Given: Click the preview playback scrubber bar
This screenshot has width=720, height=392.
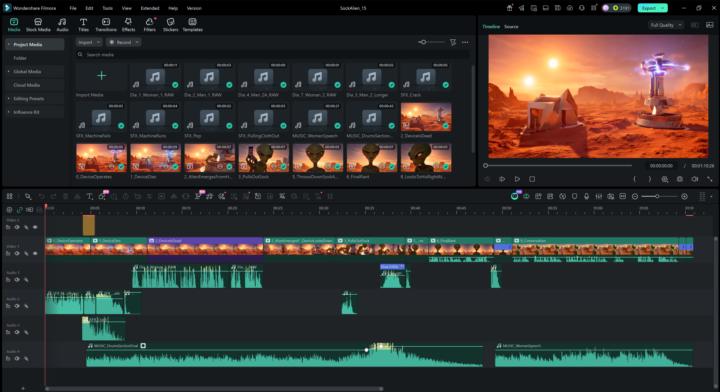Looking at the screenshot, I should click(x=558, y=165).
